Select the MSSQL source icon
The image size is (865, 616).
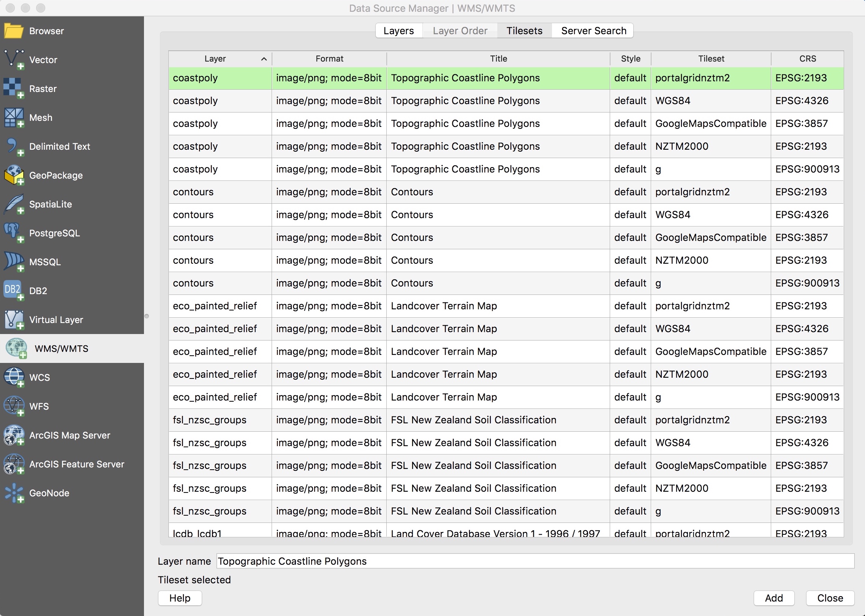(14, 262)
